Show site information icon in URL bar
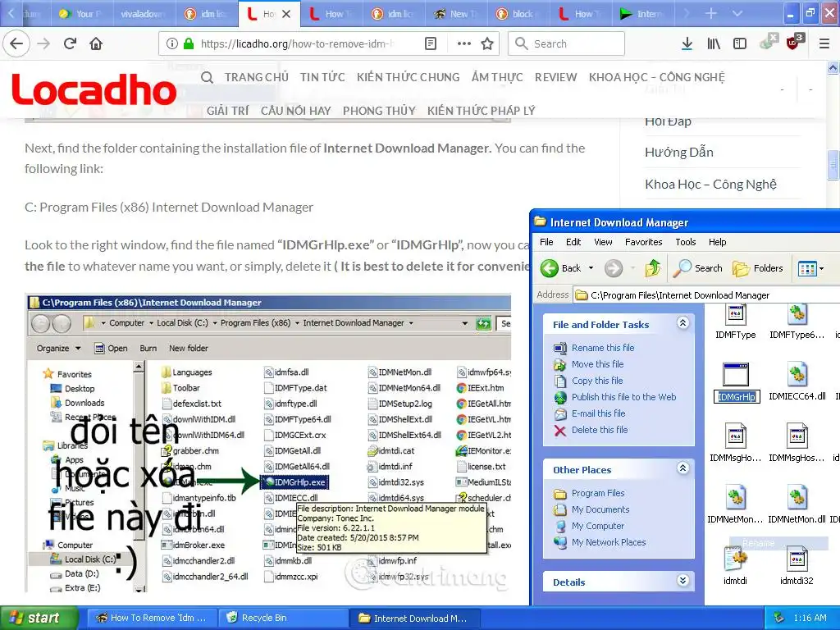This screenshot has width=840, height=630. [171, 43]
